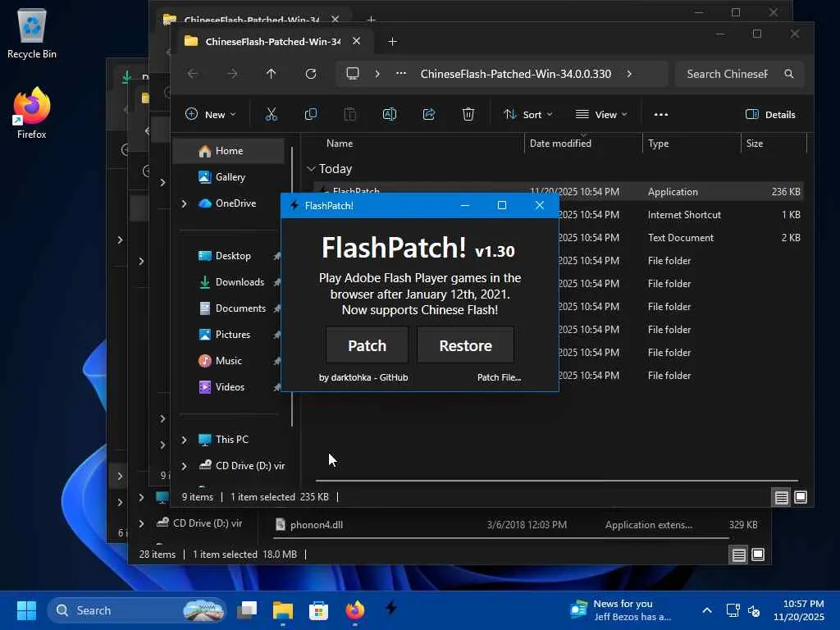Click the Refresh icon in navigation bar
This screenshot has height=630, width=840.
311,73
